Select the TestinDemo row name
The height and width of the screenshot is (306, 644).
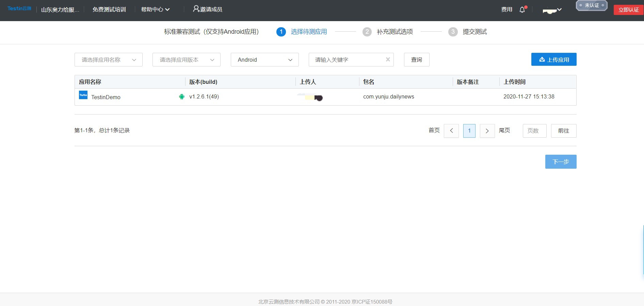[x=106, y=97]
